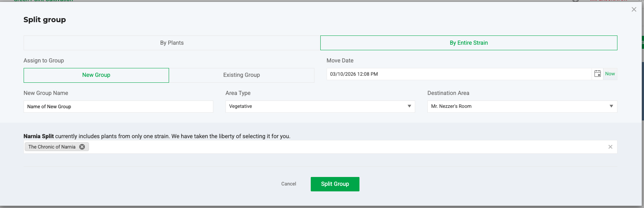Switch to the By Plants tab
This screenshot has height=208, width=644.
pyautogui.click(x=172, y=43)
